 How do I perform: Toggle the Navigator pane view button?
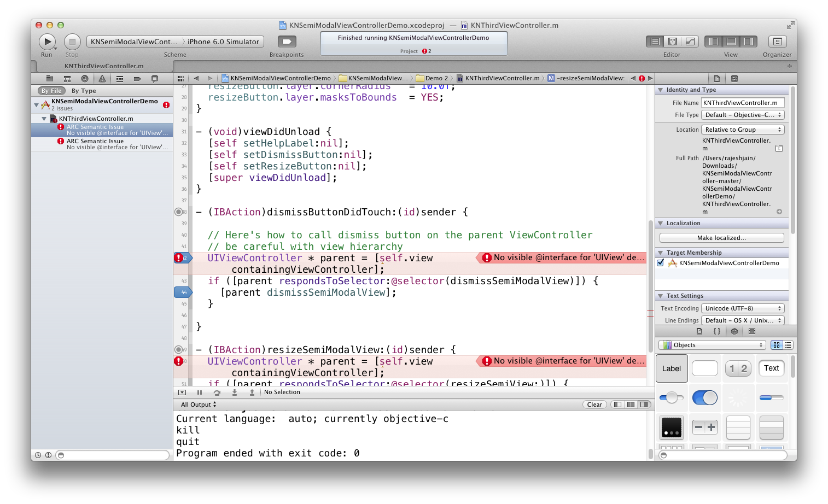(714, 42)
